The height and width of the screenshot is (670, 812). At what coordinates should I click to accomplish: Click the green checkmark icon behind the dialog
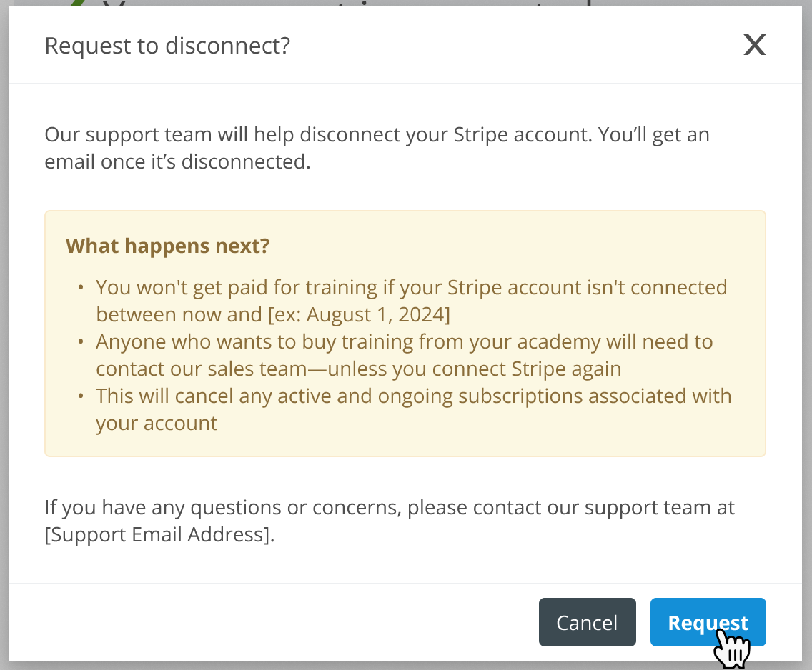[x=76, y=3]
